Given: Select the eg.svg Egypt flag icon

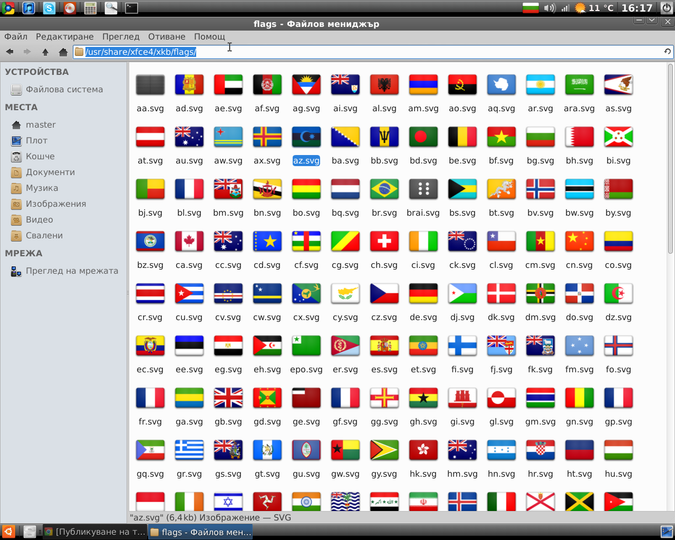Looking at the screenshot, I should (228, 346).
